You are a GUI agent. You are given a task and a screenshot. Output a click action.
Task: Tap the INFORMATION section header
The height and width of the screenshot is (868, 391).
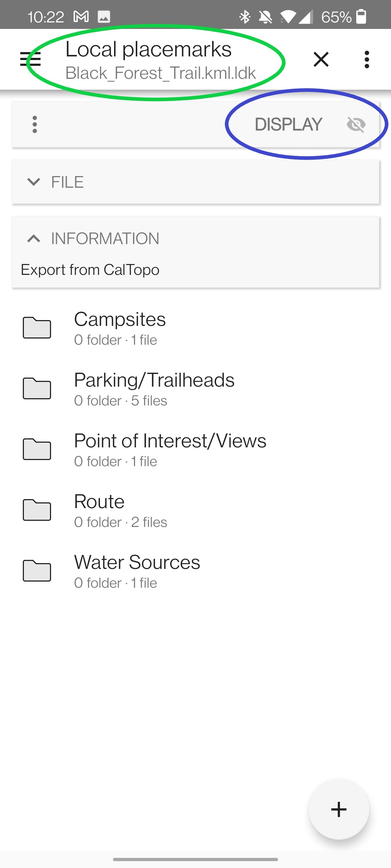pos(105,239)
